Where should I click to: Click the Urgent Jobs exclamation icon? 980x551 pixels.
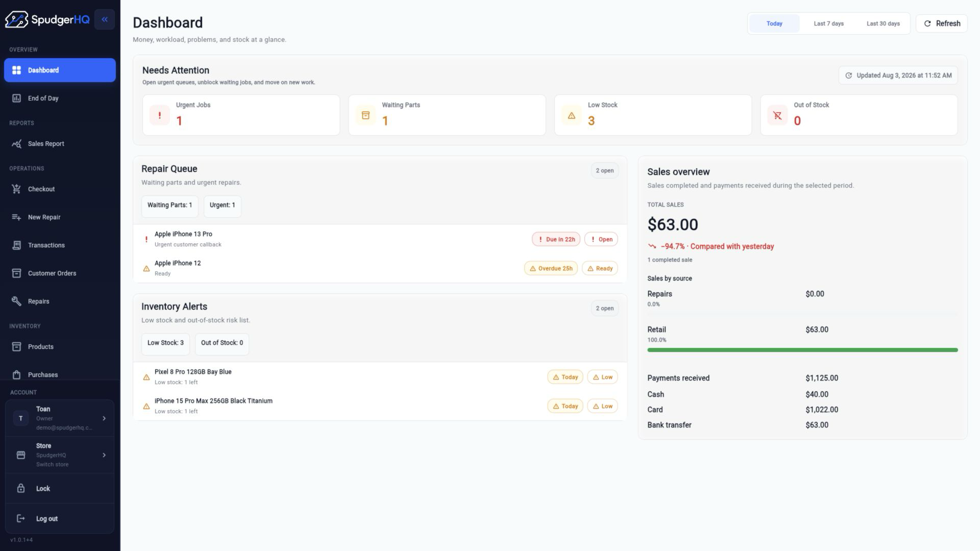[160, 115]
